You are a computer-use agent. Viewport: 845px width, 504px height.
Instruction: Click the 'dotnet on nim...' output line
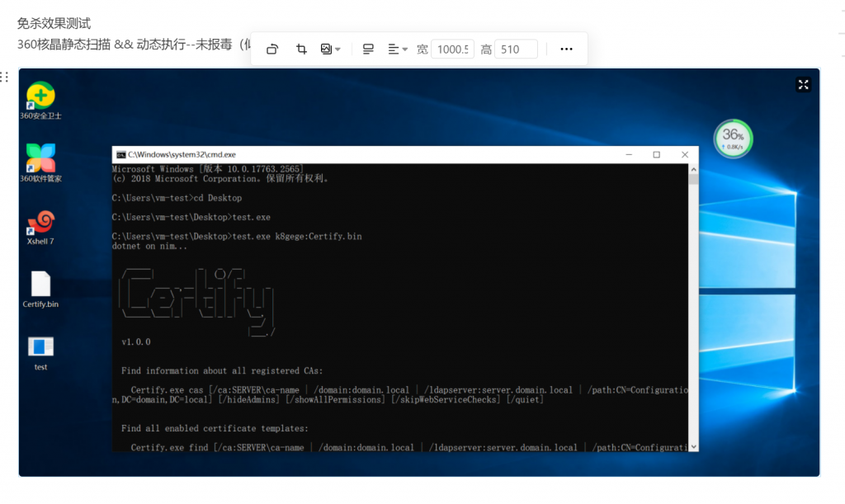pyautogui.click(x=149, y=246)
